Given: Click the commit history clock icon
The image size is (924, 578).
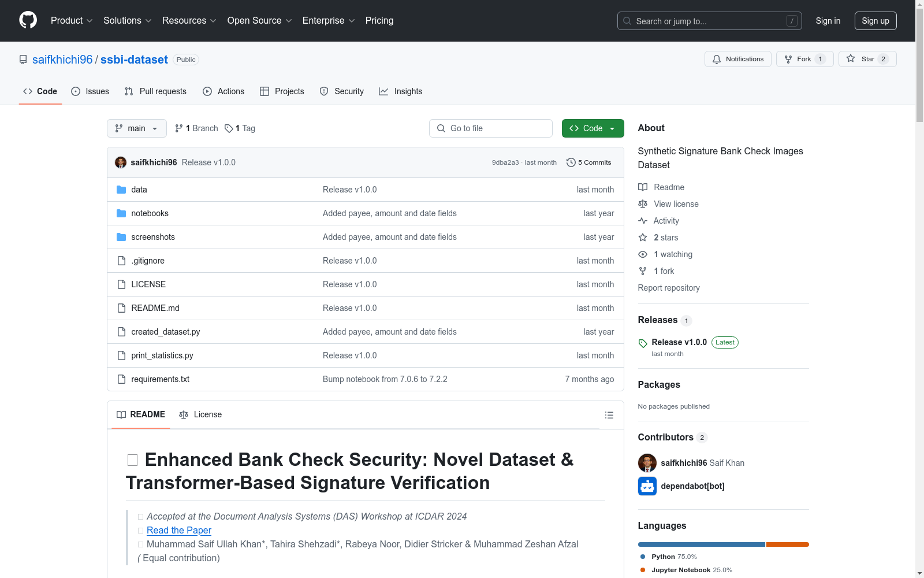Looking at the screenshot, I should tap(571, 162).
